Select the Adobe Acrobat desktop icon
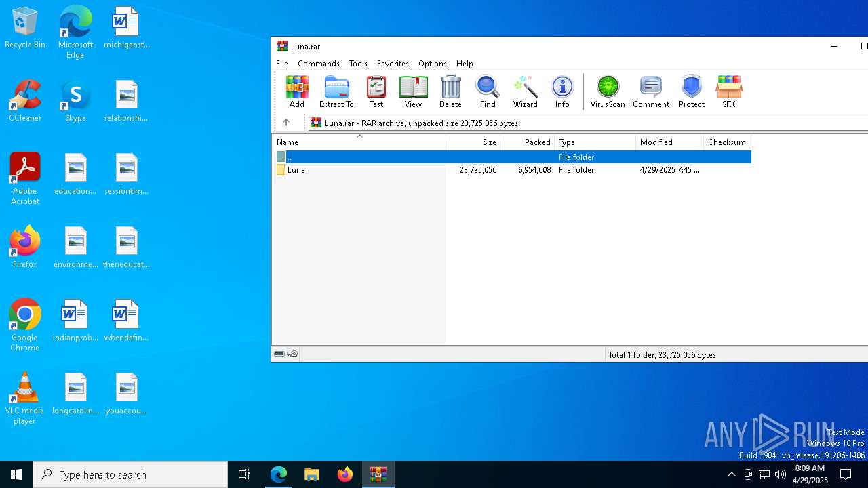Viewport: 868px width, 488px height. [x=25, y=179]
